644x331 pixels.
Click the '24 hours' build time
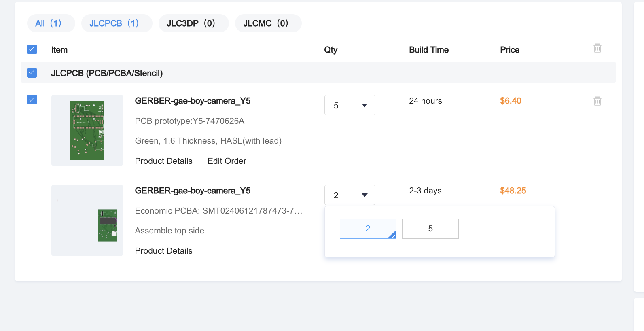(426, 101)
